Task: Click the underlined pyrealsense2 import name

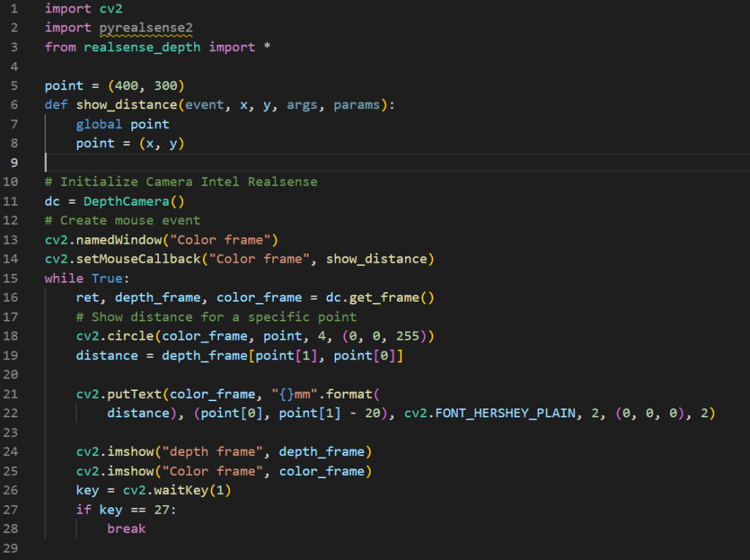Action: click(x=145, y=28)
